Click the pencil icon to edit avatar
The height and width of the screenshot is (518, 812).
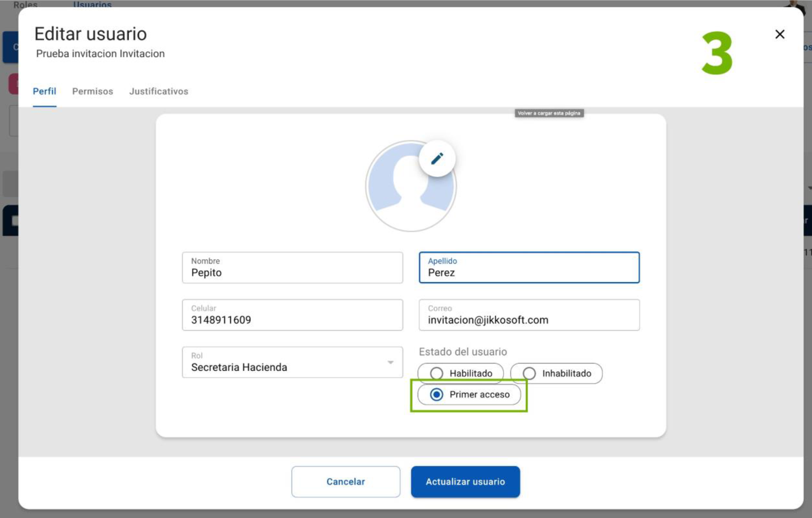(437, 158)
